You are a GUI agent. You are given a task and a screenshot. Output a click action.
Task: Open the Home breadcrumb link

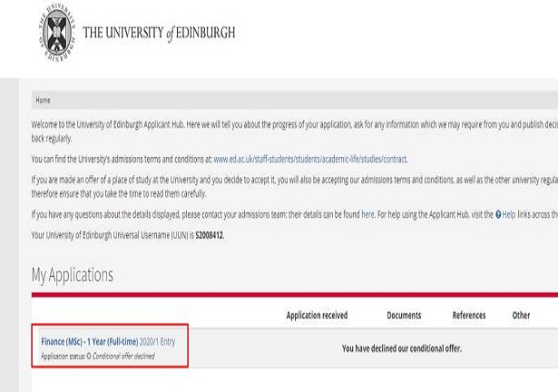point(43,100)
